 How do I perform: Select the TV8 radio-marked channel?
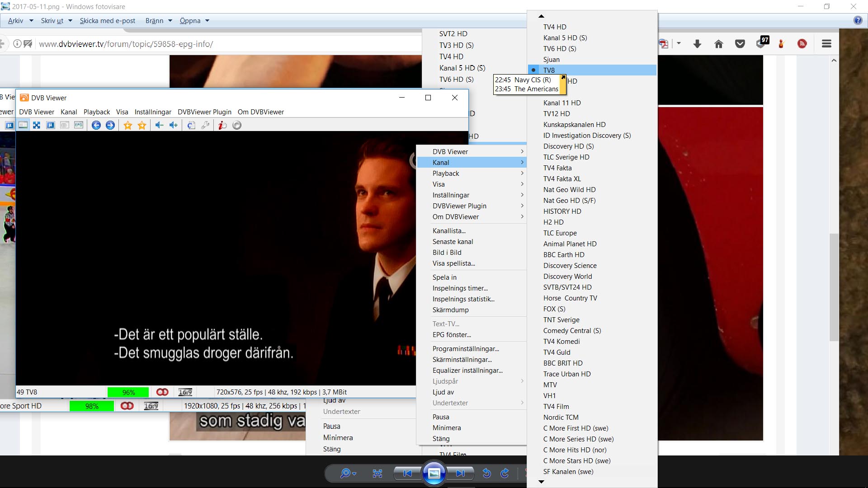[x=549, y=70]
